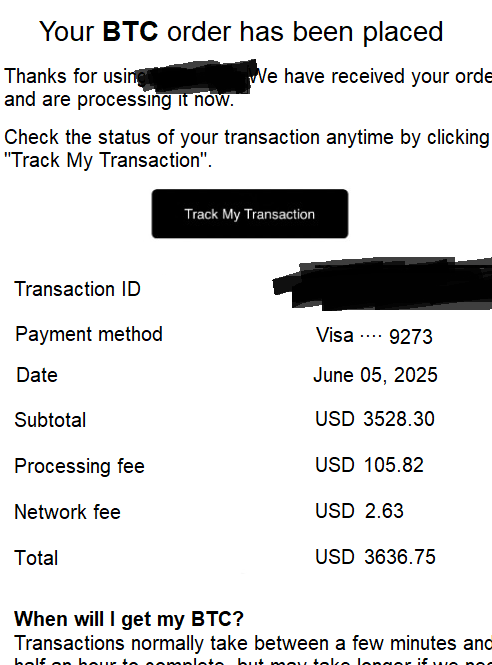Click the Track My Transaction button
The image size is (492, 665).
click(x=250, y=214)
